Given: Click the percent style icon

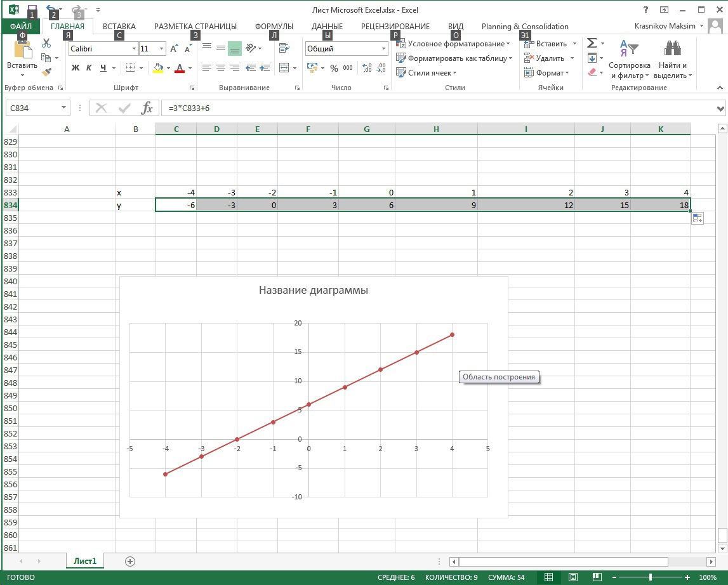Looking at the screenshot, I should (x=334, y=68).
